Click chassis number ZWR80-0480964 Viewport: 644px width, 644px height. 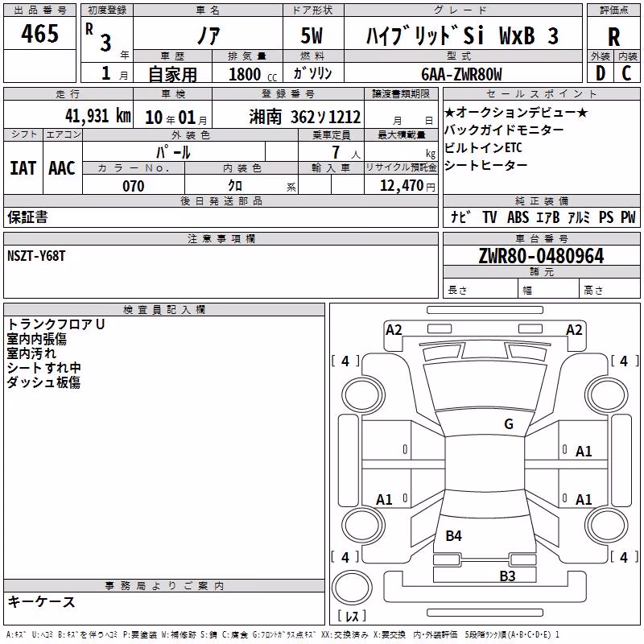tap(541, 256)
